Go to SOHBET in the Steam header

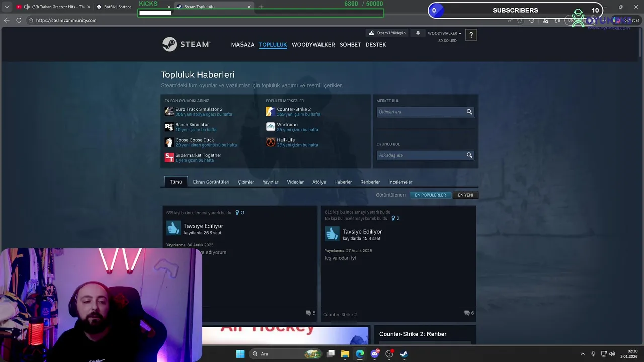click(x=350, y=45)
